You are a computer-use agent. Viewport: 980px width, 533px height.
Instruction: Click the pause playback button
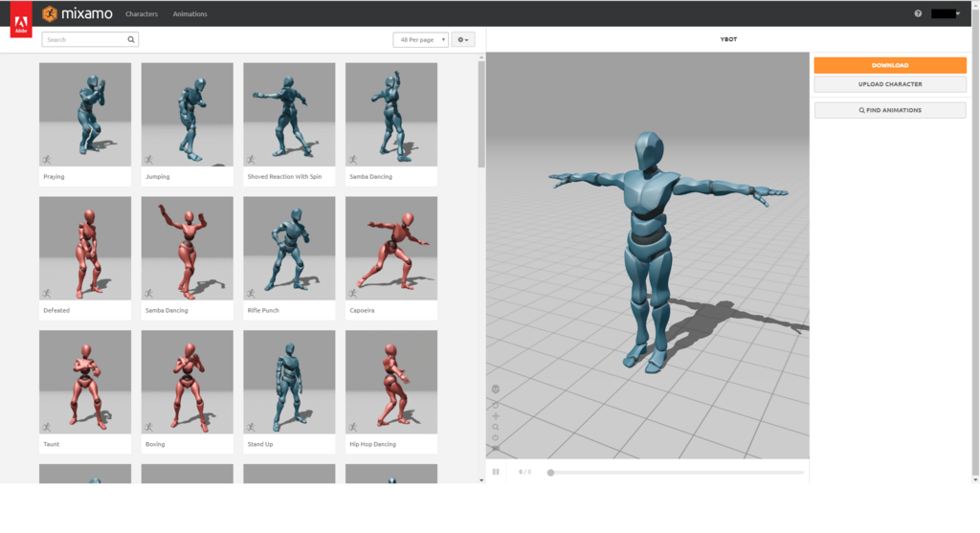496,472
